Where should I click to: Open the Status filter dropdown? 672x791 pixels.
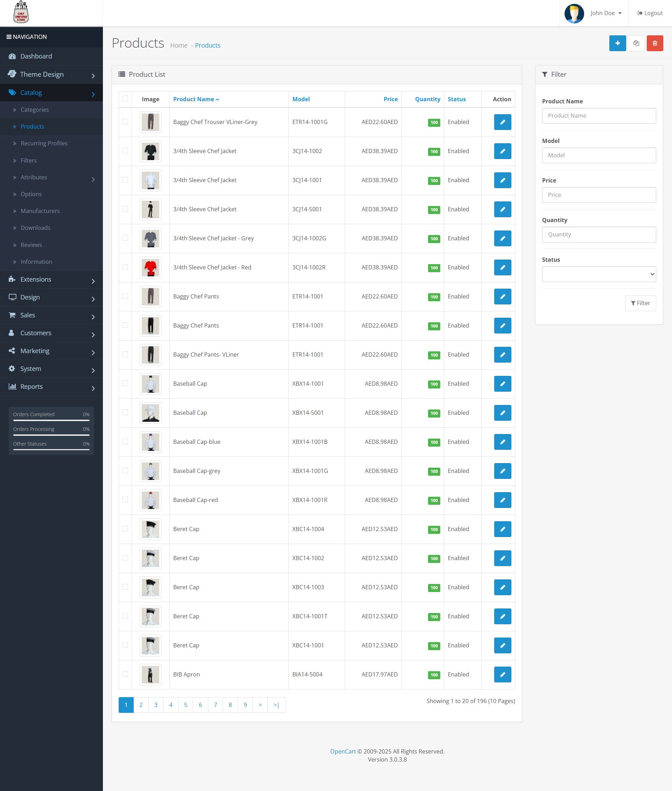(x=598, y=274)
